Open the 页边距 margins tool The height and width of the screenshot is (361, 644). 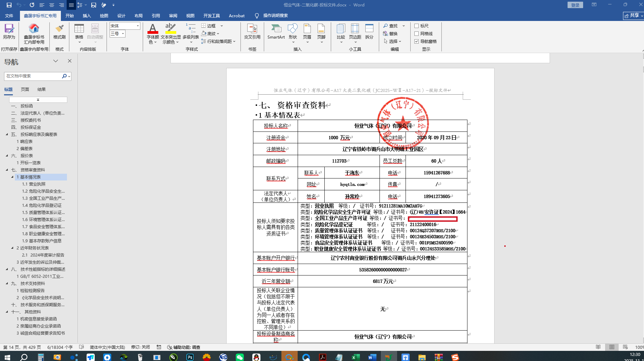click(355, 33)
